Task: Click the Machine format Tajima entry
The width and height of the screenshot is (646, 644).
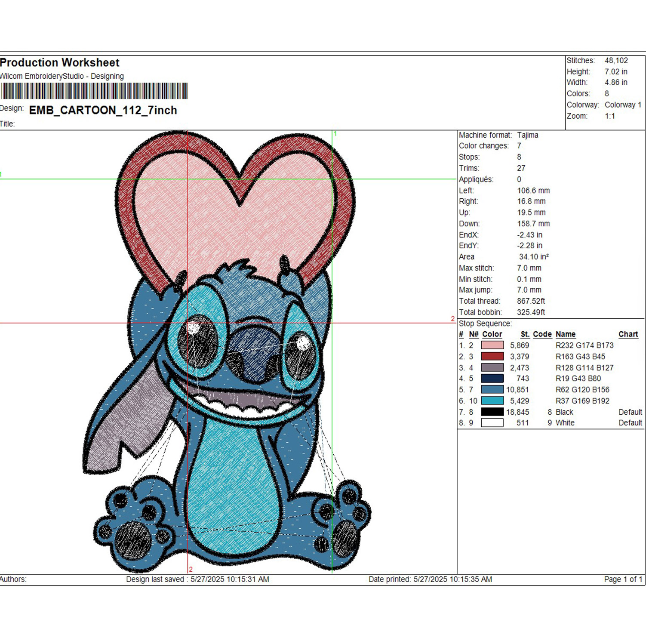Action: (498, 135)
